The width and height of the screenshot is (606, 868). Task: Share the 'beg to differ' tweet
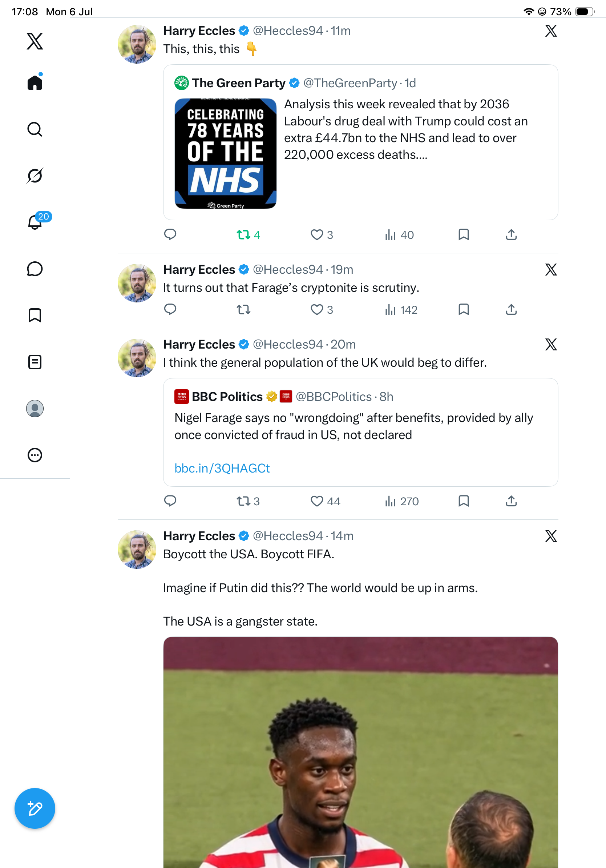pos(511,501)
